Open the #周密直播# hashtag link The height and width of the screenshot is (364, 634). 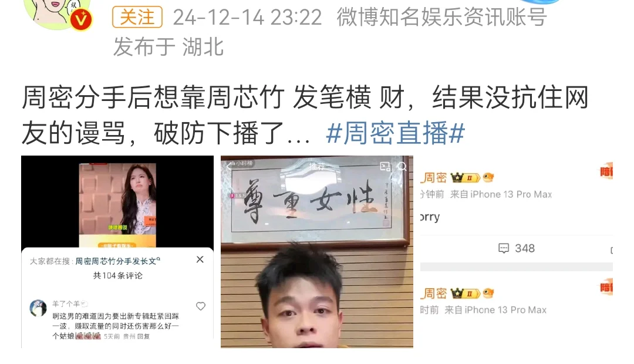pos(395,133)
